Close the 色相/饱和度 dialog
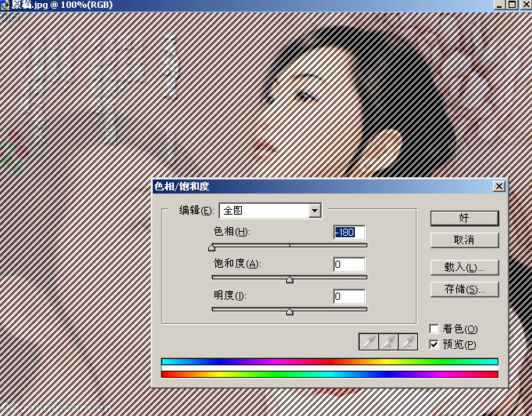The image size is (532, 416). click(x=498, y=186)
